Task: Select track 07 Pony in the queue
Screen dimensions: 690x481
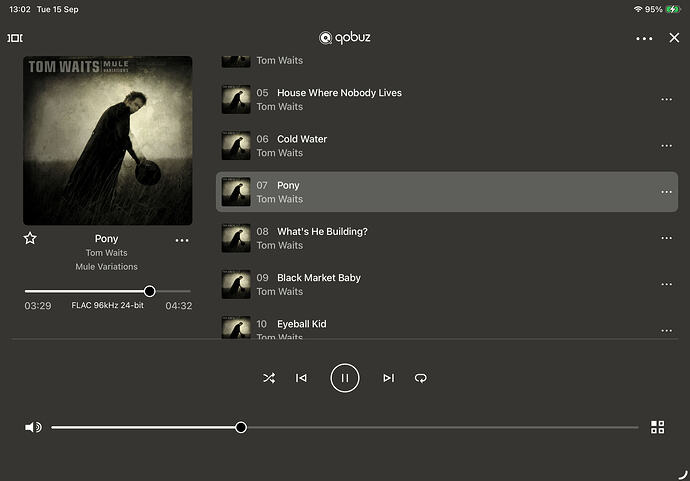Action: pos(447,192)
